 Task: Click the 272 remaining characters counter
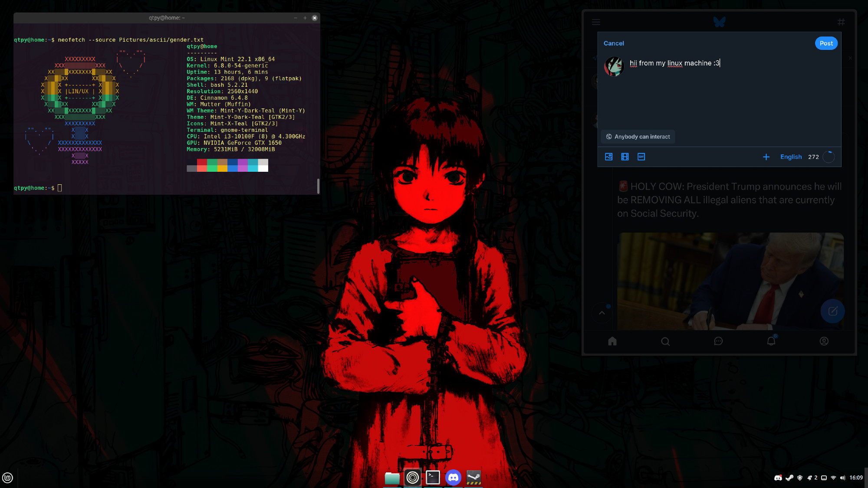[813, 157]
